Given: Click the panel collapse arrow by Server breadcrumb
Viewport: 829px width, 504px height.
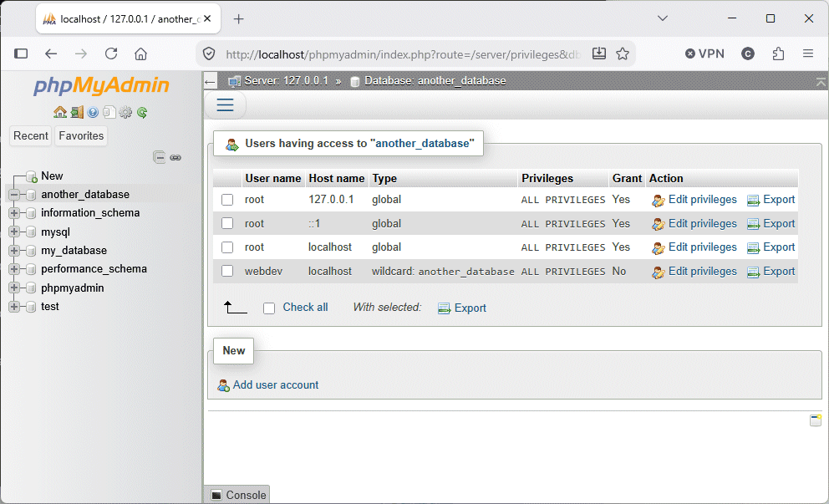Looking at the screenshot, I should (210, 81).
